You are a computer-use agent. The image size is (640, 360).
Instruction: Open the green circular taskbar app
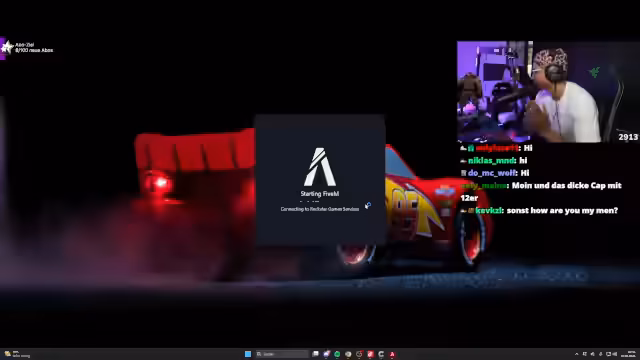[337, 354]
